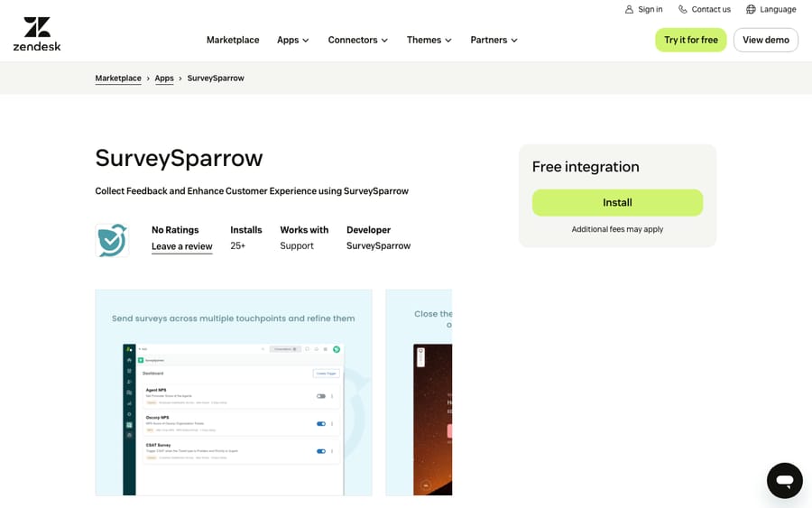Click the 'No Ratings' label
Viewport: 812px width, 508px height.
[175, 230]
